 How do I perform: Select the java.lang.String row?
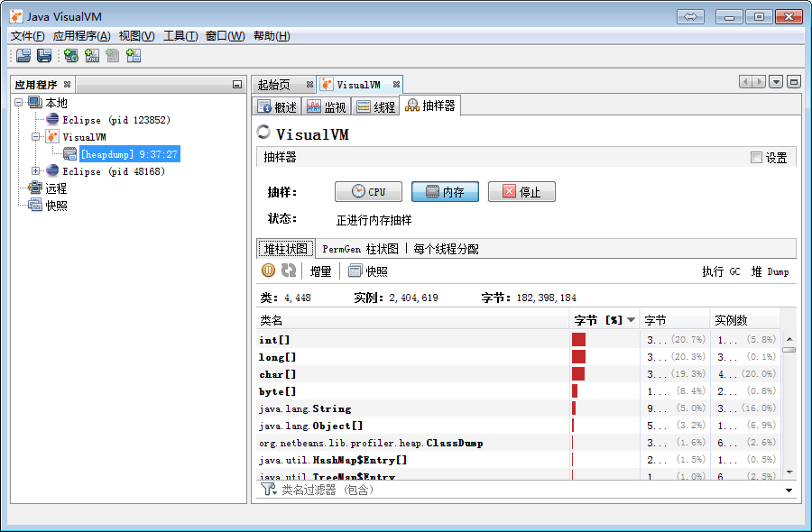click(518, 408)
